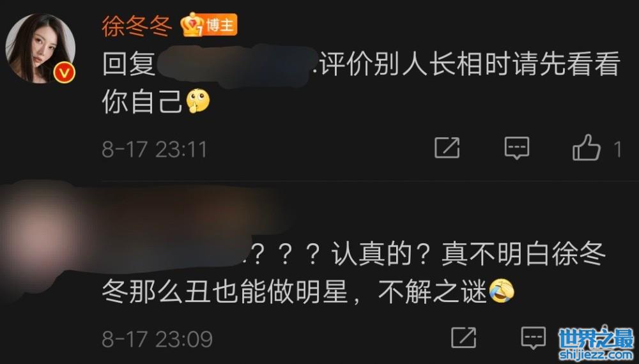The width and height of the screenshot is (639, 364).
Task: Tap the laughing-crying emoji
Action: 502,292
